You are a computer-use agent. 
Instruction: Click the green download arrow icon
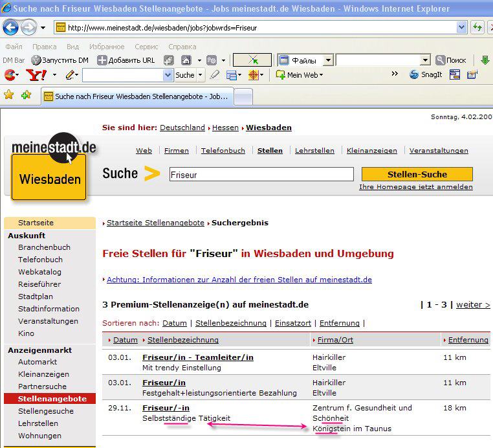click(485, 60)
